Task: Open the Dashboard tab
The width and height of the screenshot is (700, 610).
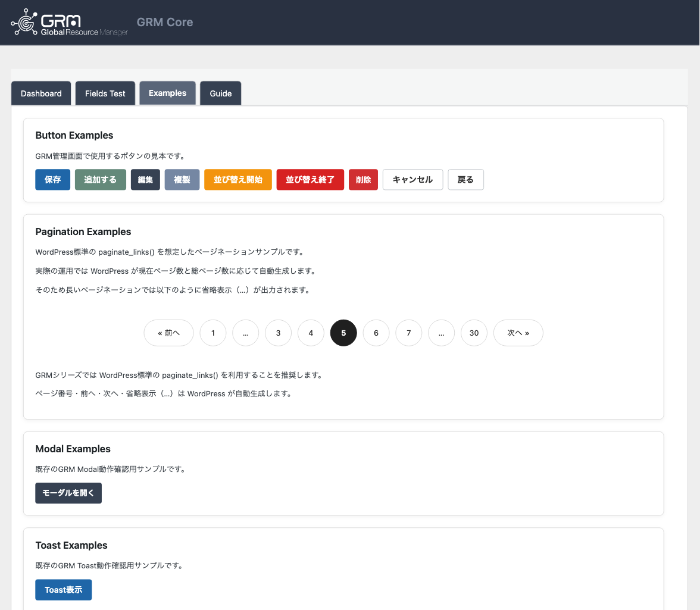Action: 41,93
